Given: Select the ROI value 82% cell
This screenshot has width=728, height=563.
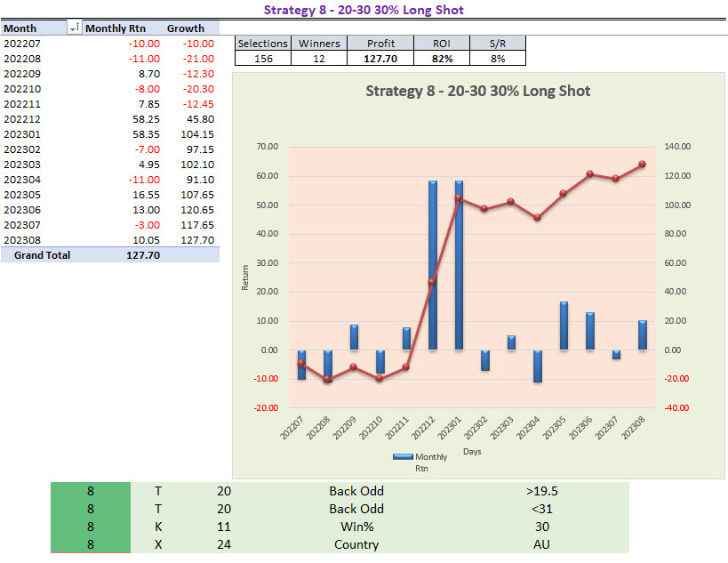Looking at the screenshot, I should 443,59.
